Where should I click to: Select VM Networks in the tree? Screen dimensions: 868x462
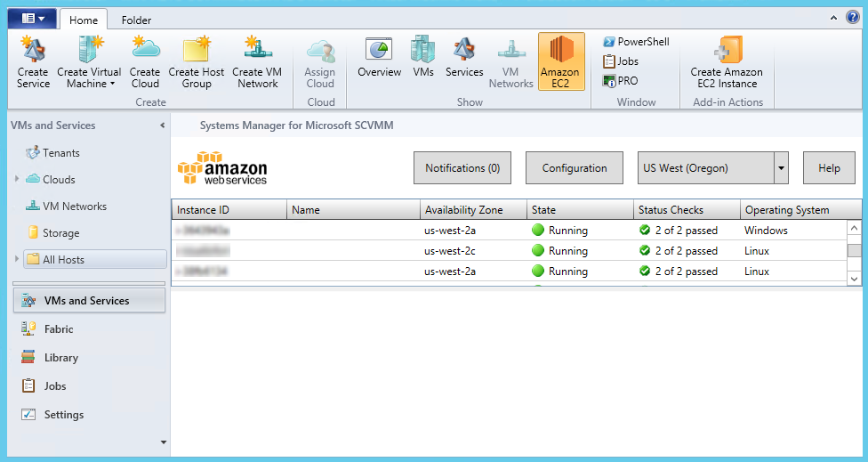(66, 206)
